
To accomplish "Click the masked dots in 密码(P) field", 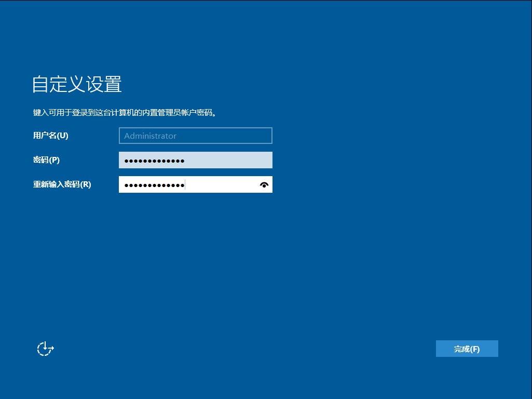I will (x=154, y=161).
